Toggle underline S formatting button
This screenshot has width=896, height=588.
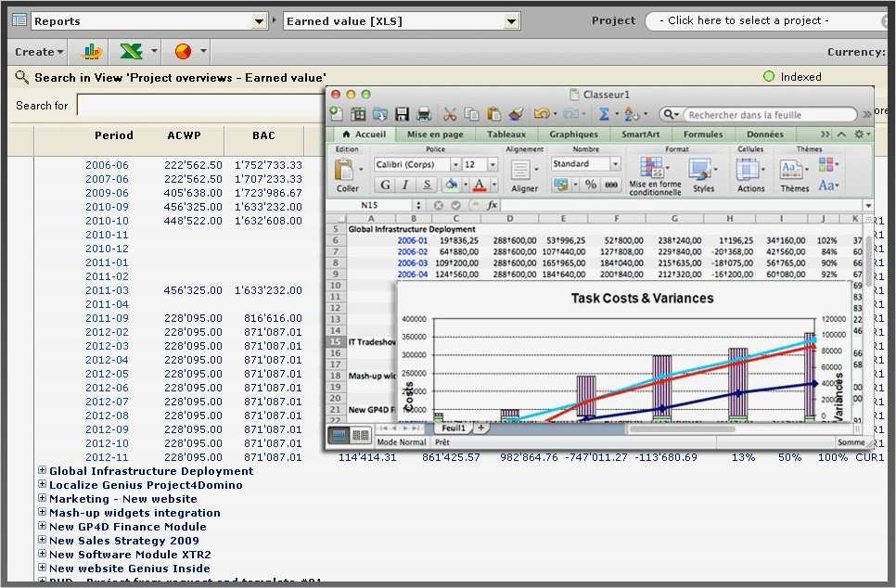427,185
